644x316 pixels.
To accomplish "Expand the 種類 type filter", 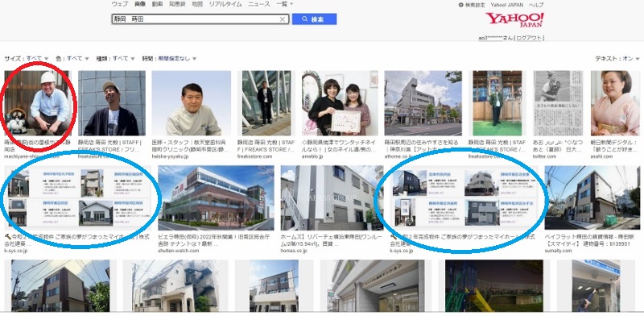I will pos(115,58).
